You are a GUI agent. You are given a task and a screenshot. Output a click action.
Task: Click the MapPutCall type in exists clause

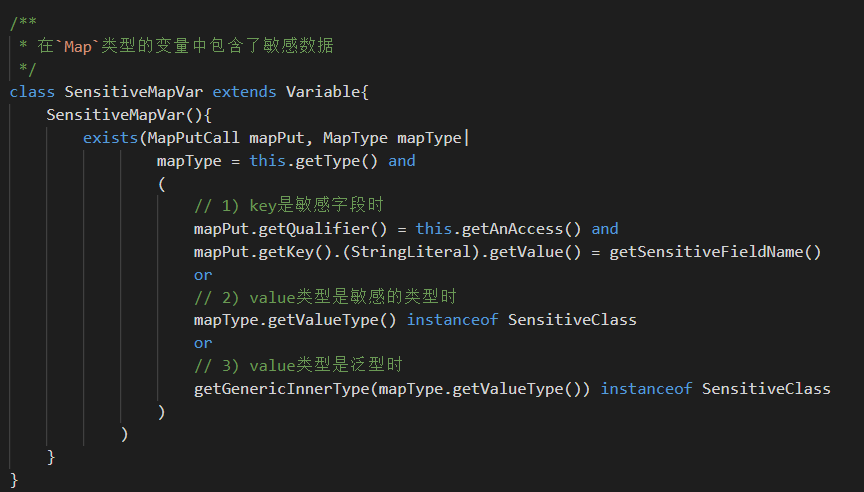pos(193,138)
